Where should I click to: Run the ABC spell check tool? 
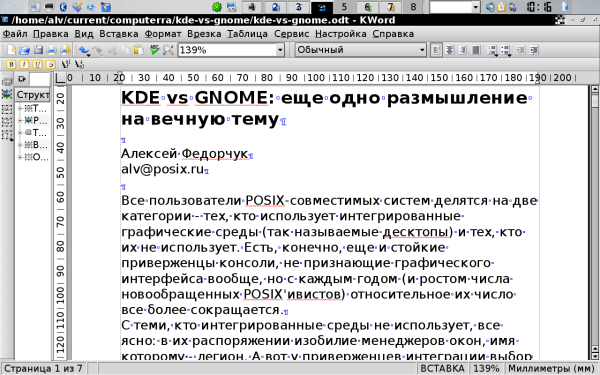point(155,50)
